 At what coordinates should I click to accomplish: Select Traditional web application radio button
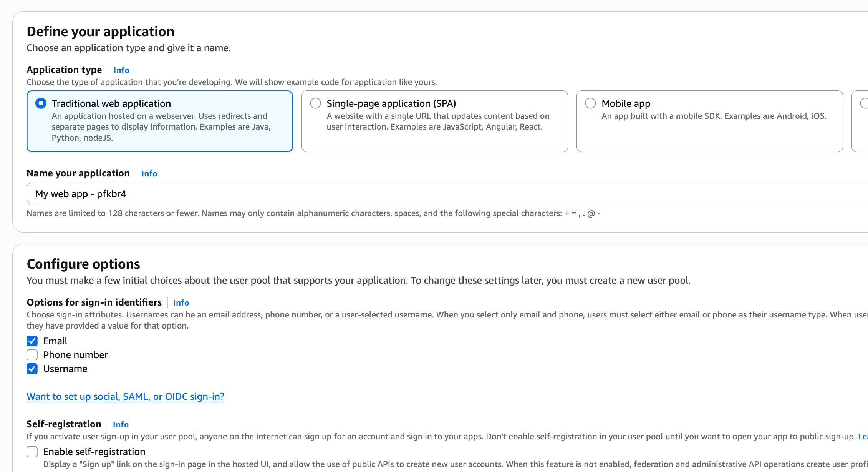(41, 103)
